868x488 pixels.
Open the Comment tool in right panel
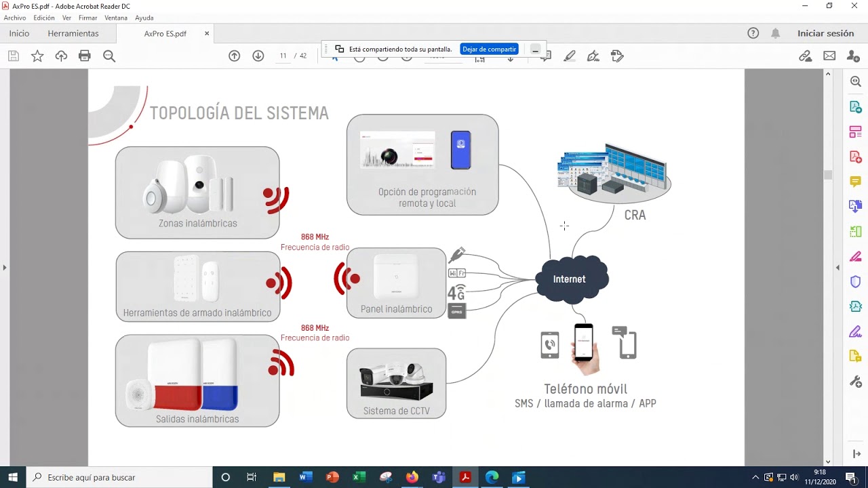coord(856,182)
